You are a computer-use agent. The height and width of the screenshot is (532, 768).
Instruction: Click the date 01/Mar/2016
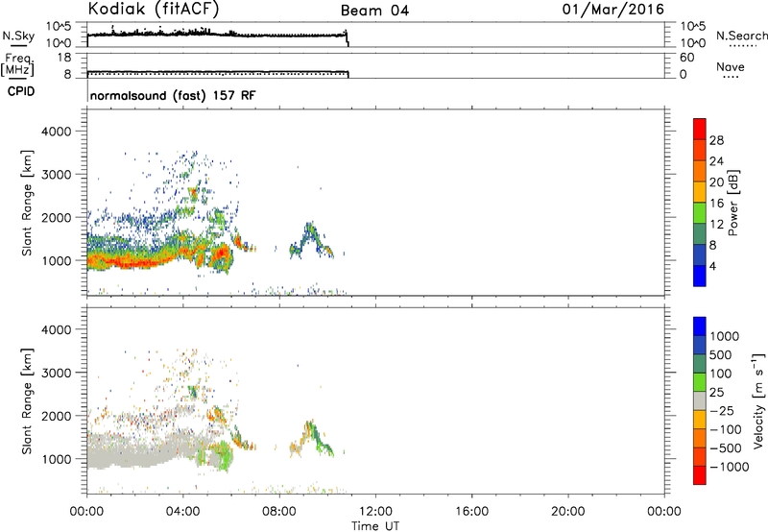[613, 10]
